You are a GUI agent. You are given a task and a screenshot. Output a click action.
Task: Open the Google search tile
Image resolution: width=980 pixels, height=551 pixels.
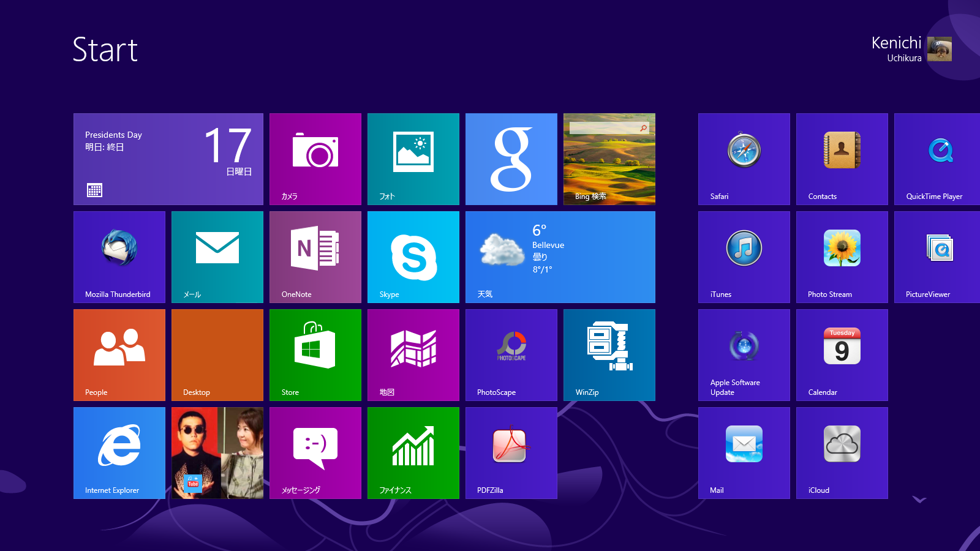(511, 159)
